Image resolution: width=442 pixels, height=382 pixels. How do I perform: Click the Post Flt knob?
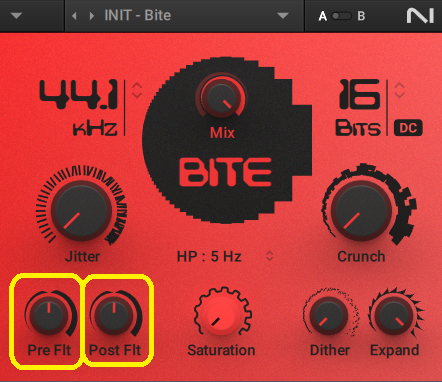(x=114, y=314)
